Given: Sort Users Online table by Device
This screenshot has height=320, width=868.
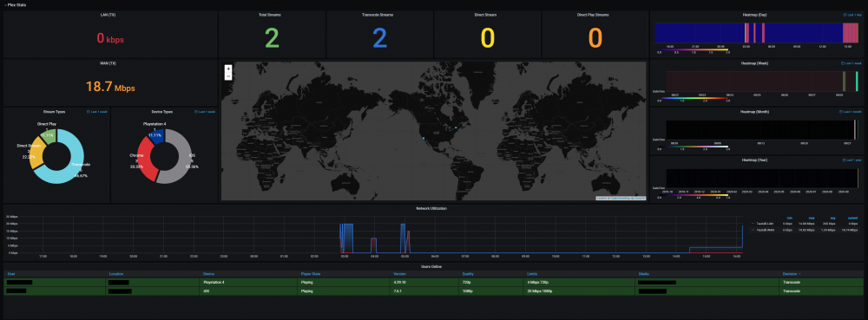Looking at the screenshot, I should click(208, 273).
